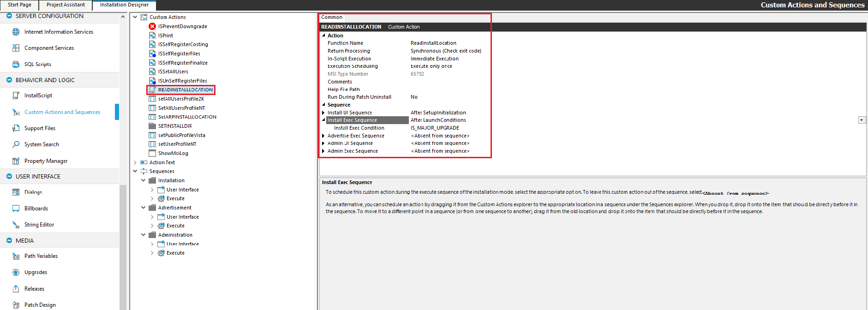This screenshot has width=868, height=310.
Task: Collapse the BEHAVIOR AND LOGIC section
Action: coord(9,80)
